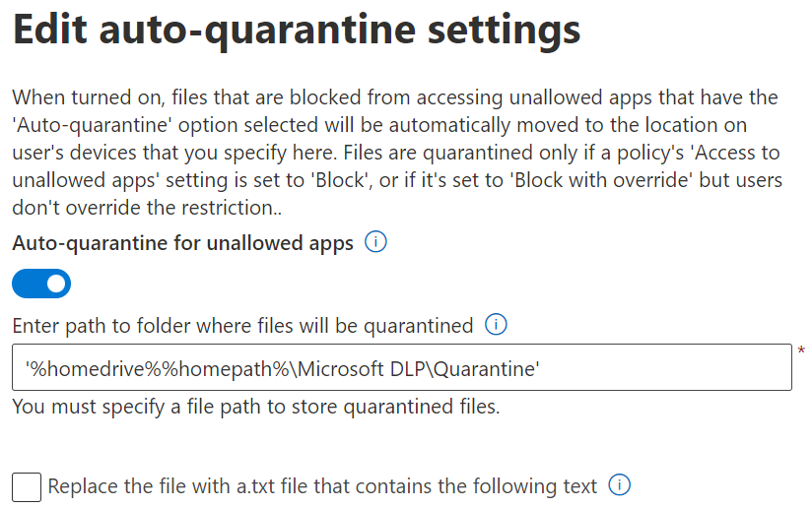Click the Replace the file checkbox label text

click(322, 486)
